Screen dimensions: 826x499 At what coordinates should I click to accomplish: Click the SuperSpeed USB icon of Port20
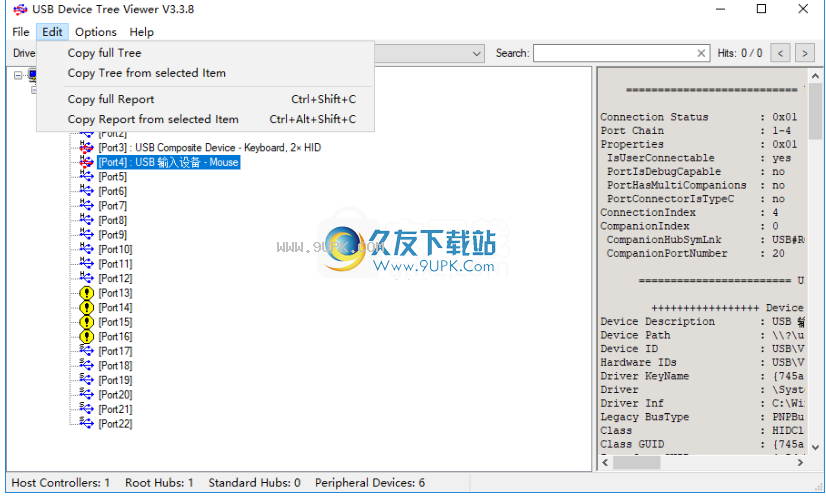(x=86, y=394)
